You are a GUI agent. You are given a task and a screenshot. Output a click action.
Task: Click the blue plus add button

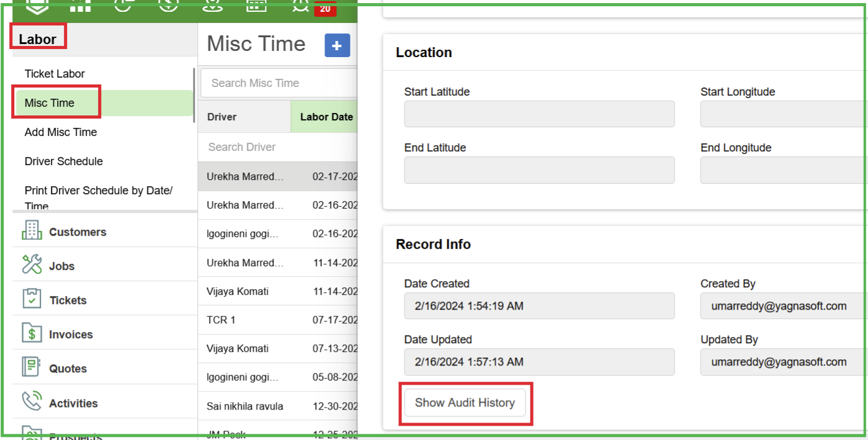338,45
